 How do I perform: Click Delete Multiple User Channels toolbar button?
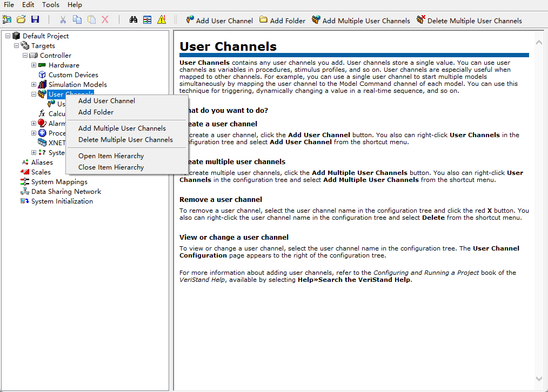469,20
